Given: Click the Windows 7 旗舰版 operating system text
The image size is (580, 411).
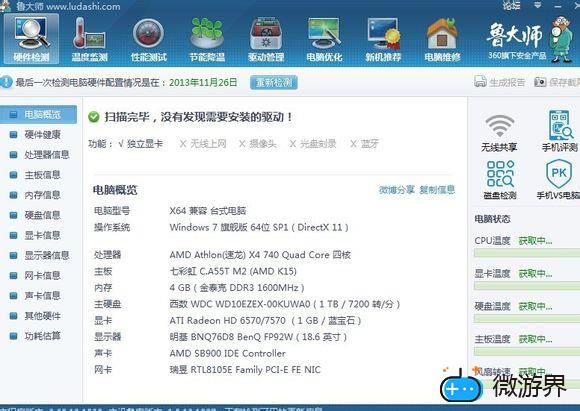Looking at the screenshot, I should point(259,227).
